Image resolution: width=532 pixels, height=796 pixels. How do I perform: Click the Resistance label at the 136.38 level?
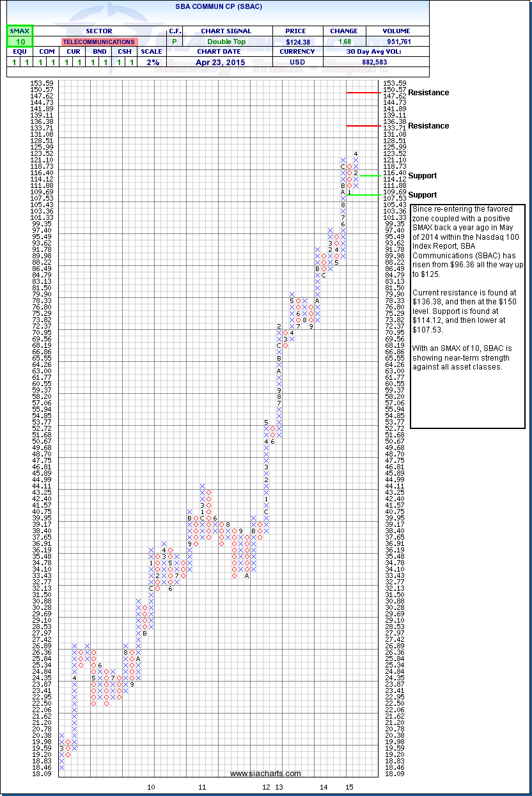tap(428, 126)
